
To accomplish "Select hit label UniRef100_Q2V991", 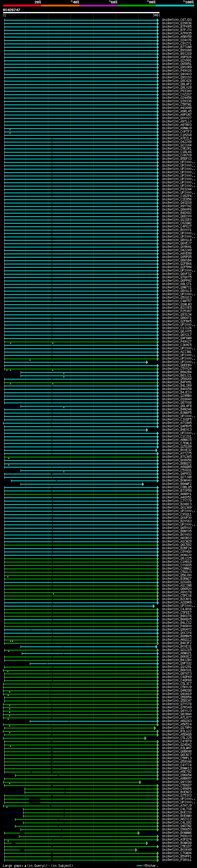I will point(177,61).
